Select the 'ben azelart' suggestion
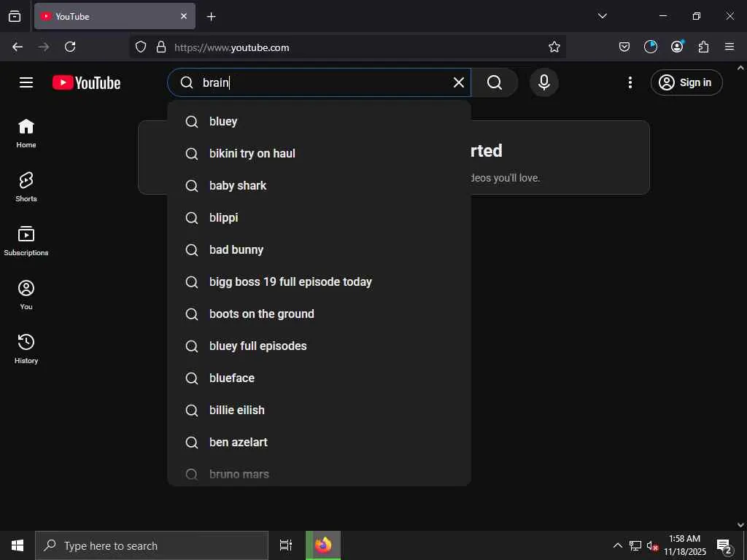The image size is (747, 560). tap(320, 443)
